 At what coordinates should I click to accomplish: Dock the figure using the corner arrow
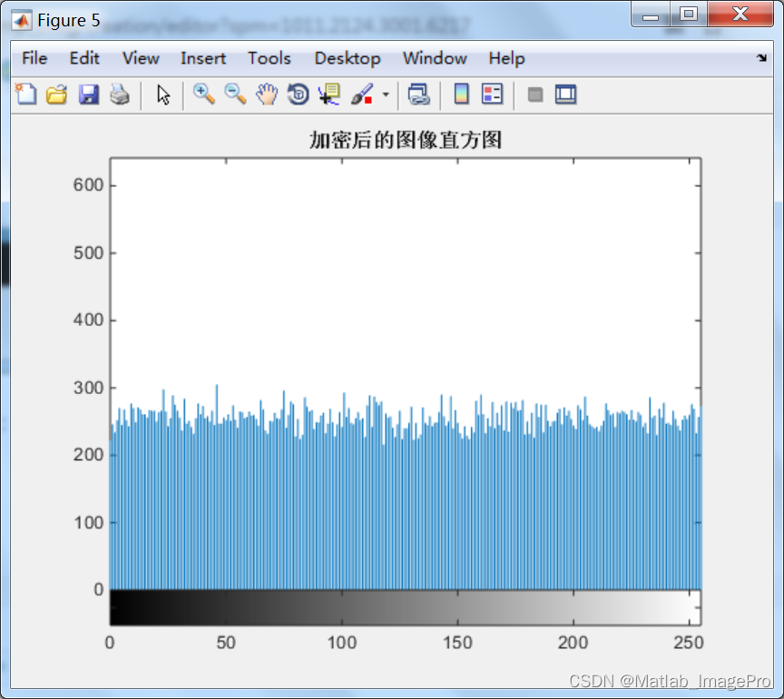coord(761,58)
